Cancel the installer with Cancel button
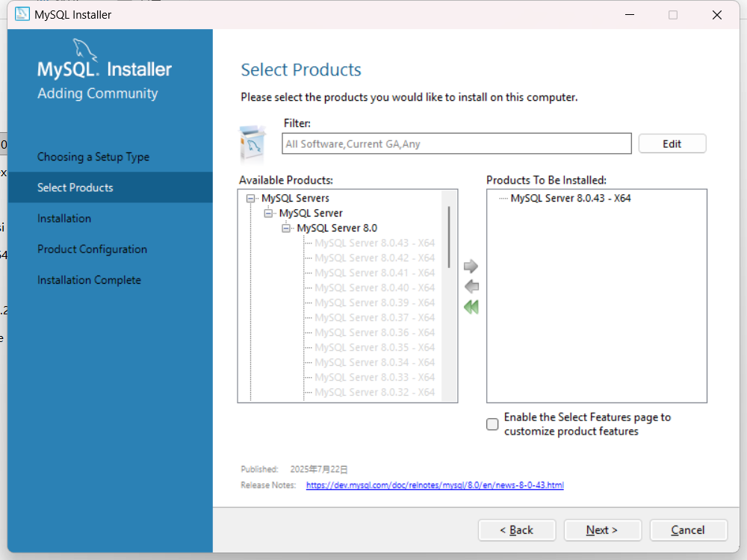The height and width of the screenshot is (560, 747). pyautogui.click(x=689, y=530)
